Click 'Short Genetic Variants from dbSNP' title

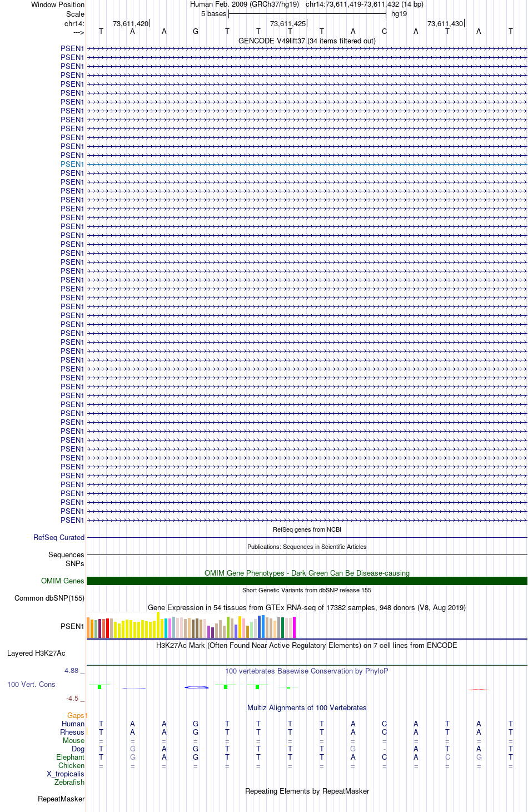[307, 590]
